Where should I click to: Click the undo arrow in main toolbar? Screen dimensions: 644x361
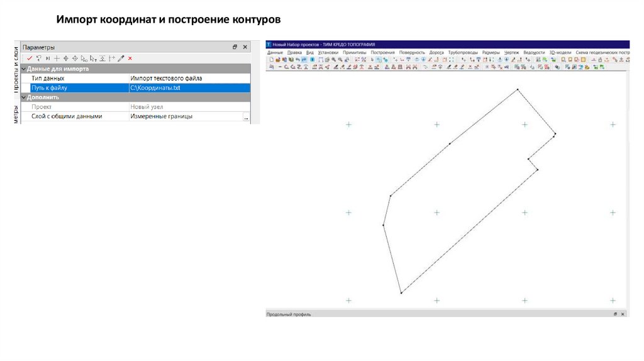[297, 60]
